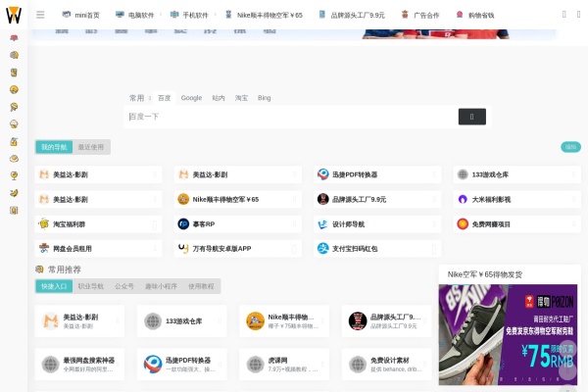Screen dimensions: 588x392
Task: Click the banana icon in the left sidebar
Action: point(14,193)
